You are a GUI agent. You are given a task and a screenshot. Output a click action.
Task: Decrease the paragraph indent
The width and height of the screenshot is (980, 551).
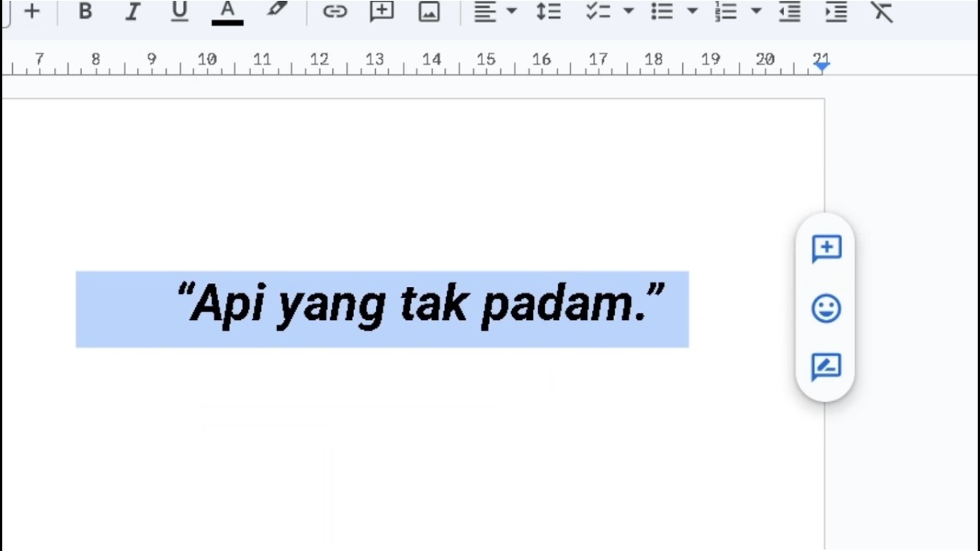pos(789,11)
